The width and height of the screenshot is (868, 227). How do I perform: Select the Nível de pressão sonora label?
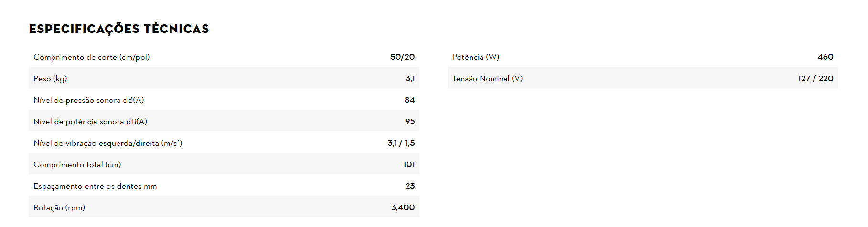click(88, 100)
